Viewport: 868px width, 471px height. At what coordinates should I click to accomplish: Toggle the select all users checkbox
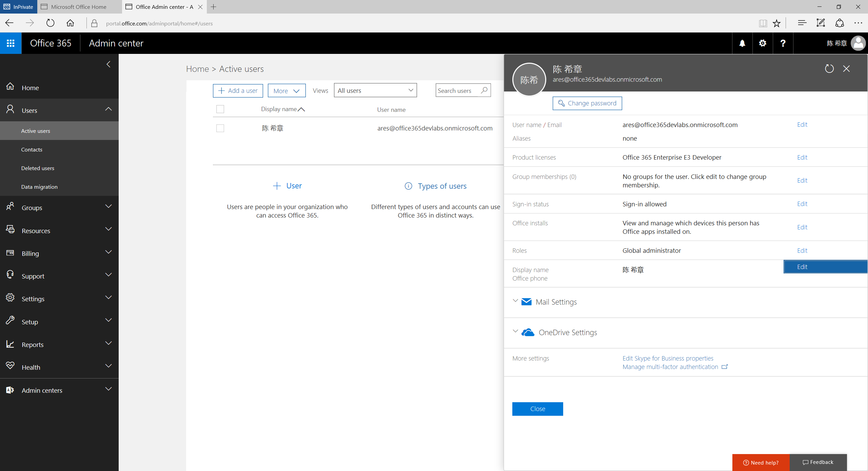coord(220,109)
